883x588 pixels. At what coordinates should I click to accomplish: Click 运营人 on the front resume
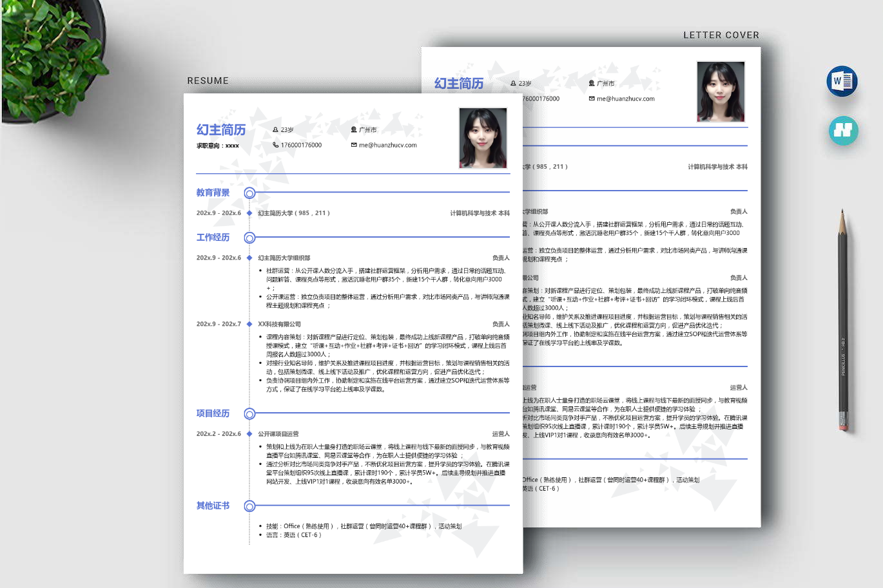(501, 434)
